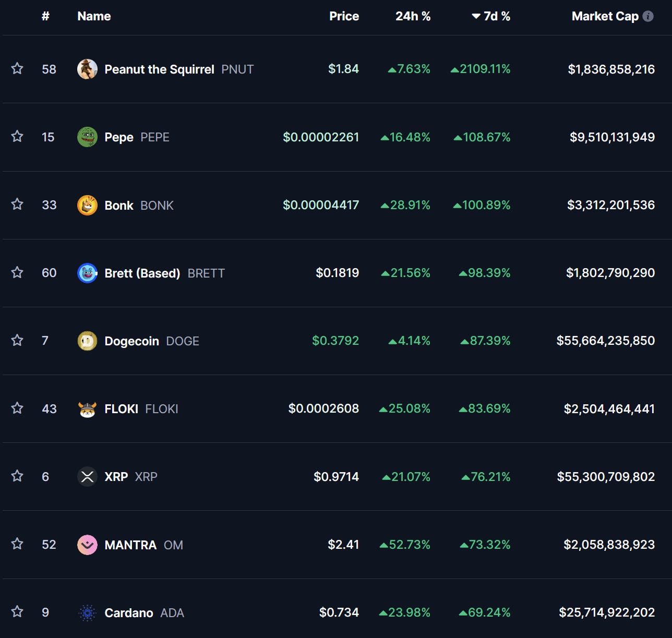This screenshot has width=672, height=638.
Task: Click the 2109.11% seven-day change
Action: [x=481, y=69]
